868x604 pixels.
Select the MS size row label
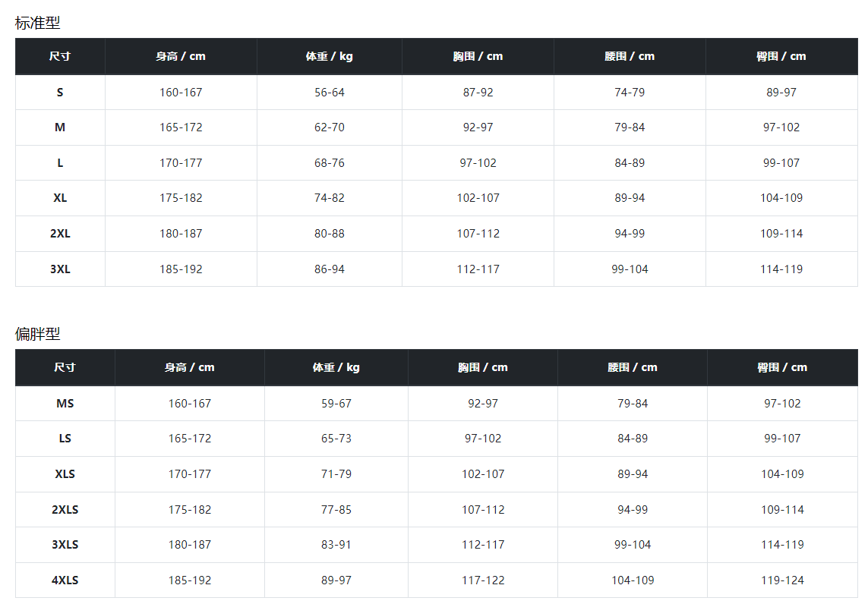[x=65, y=404]
